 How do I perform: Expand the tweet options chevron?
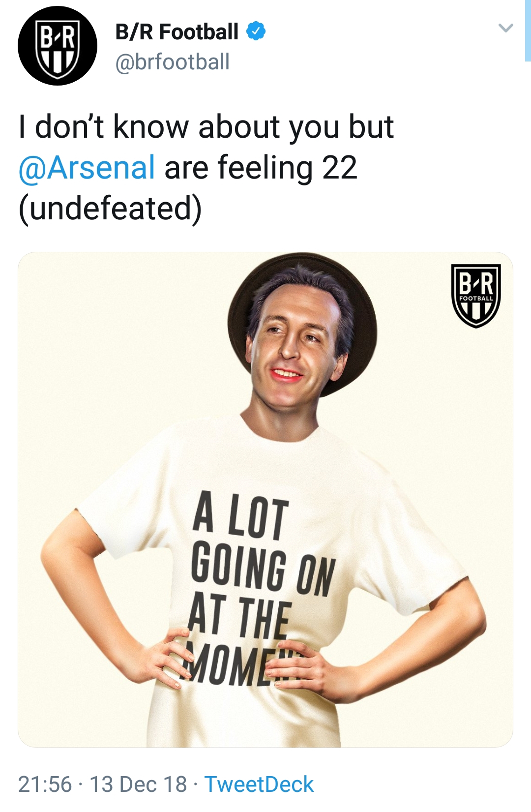506,28
